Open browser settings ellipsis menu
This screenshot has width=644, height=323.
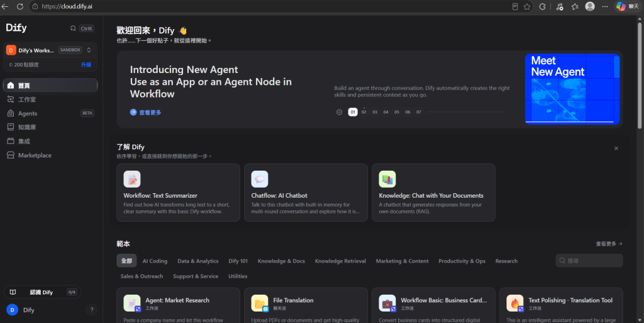click(x=604, y=6)
